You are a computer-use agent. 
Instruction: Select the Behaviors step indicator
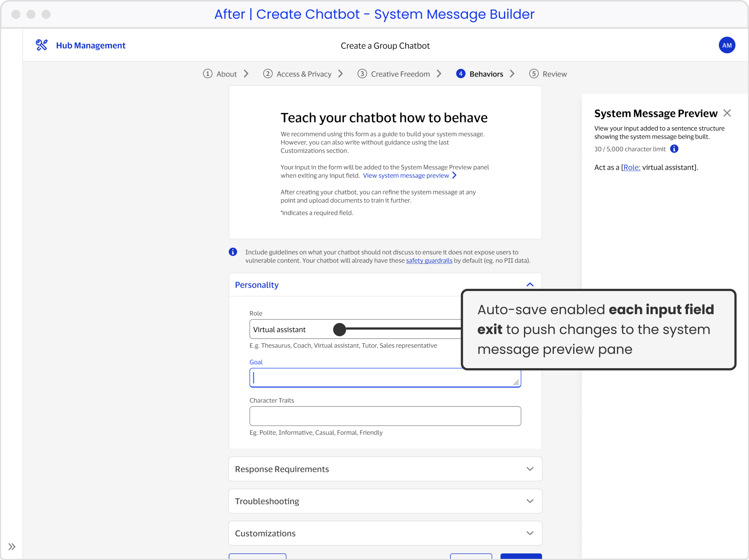coord(486,73)
